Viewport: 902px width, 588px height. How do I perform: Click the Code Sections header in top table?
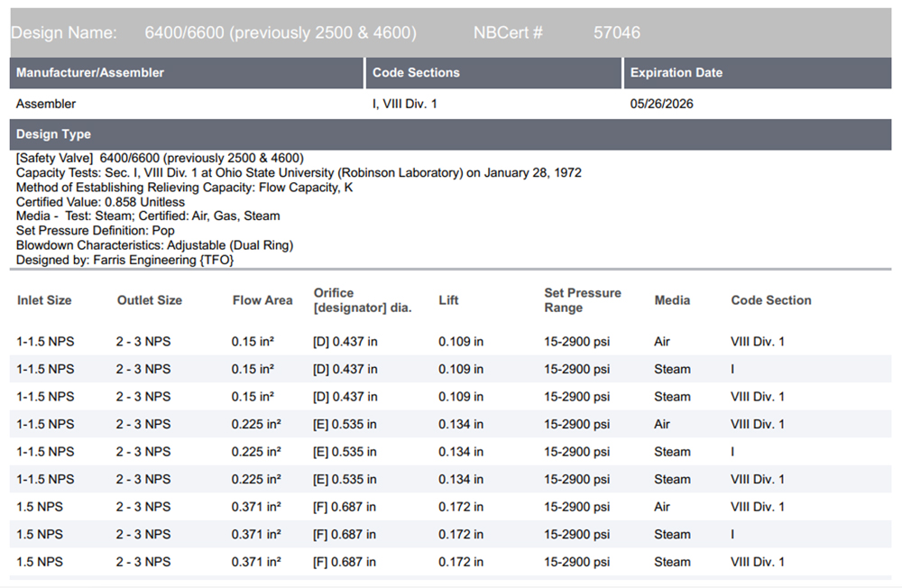(x=416, y=72)
